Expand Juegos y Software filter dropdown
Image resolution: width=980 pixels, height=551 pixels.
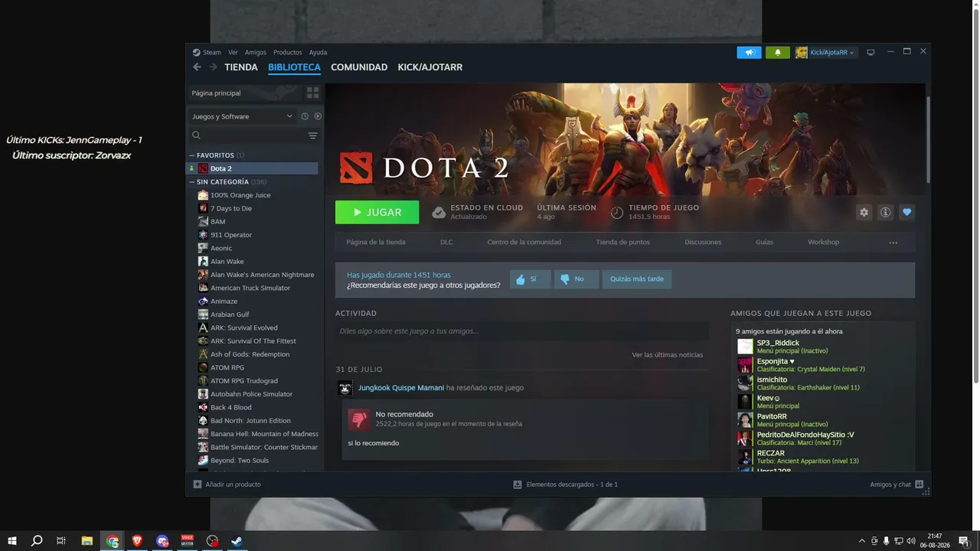[243, 116]
